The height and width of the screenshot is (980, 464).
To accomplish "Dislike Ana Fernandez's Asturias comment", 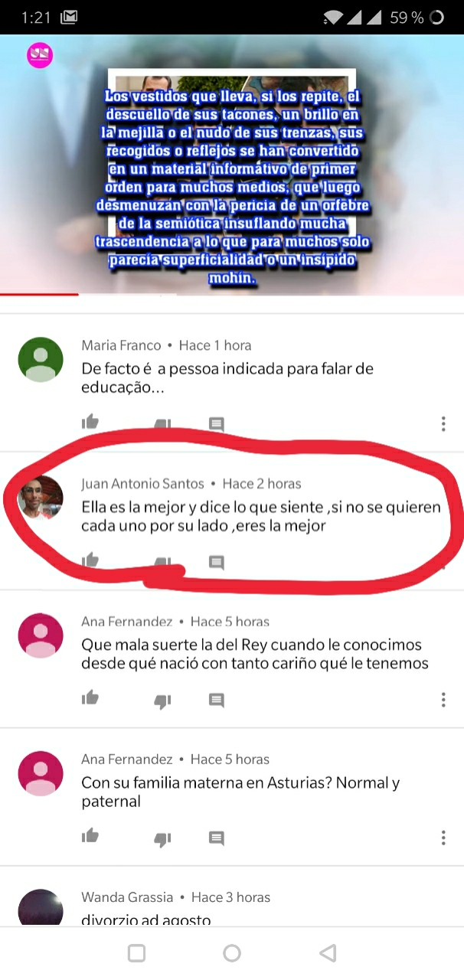I will point(162,839).
